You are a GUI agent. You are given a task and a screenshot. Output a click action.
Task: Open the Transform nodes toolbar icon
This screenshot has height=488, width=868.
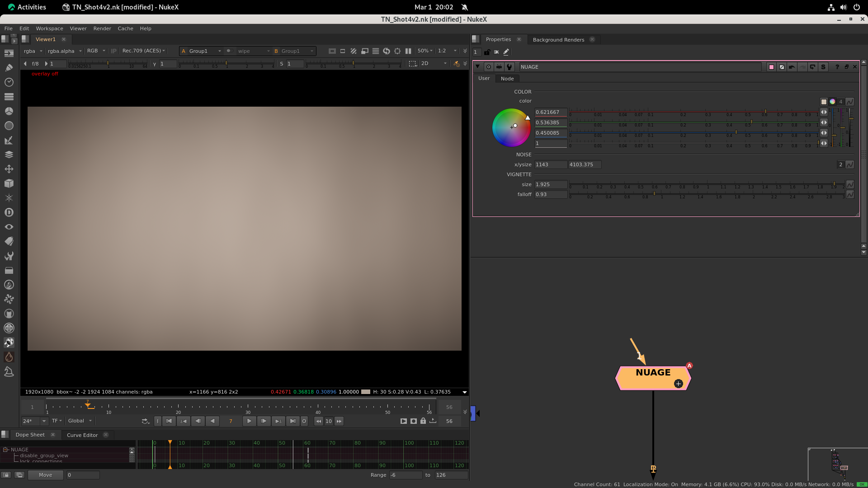9,169
